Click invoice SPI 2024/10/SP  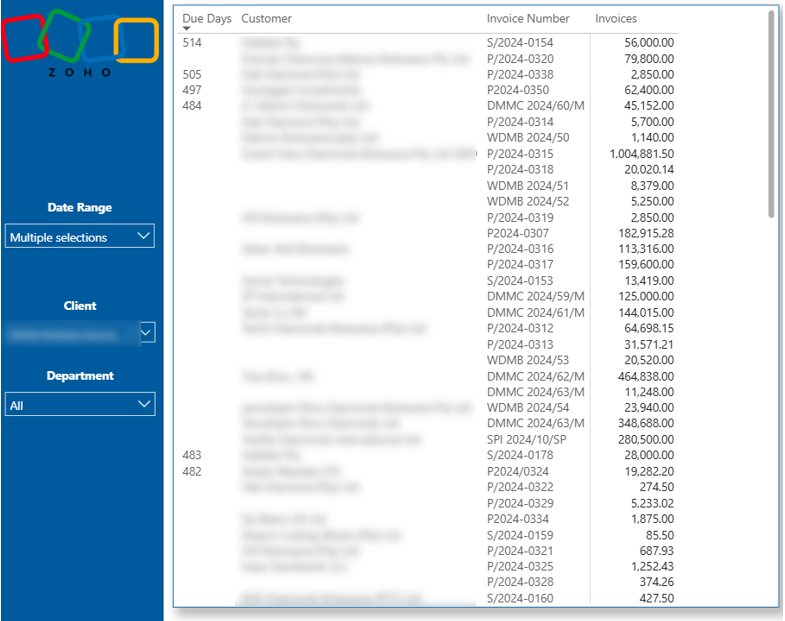pyautogui.click(x=528, y=439)
